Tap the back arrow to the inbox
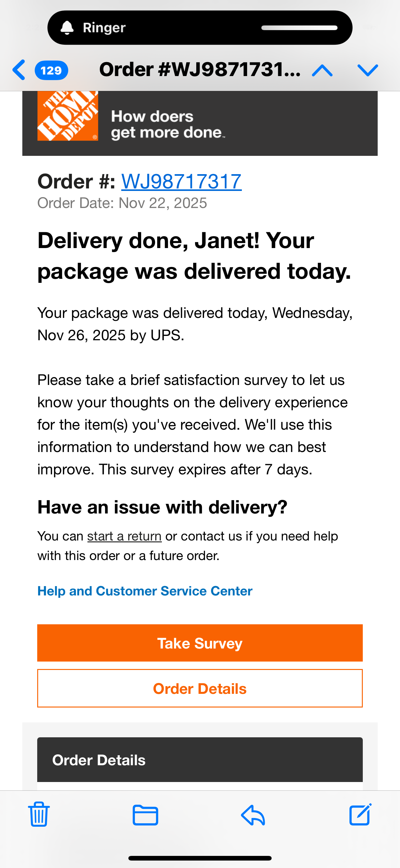Viewport: 400px width, 868px height. (x=19, y=70)
